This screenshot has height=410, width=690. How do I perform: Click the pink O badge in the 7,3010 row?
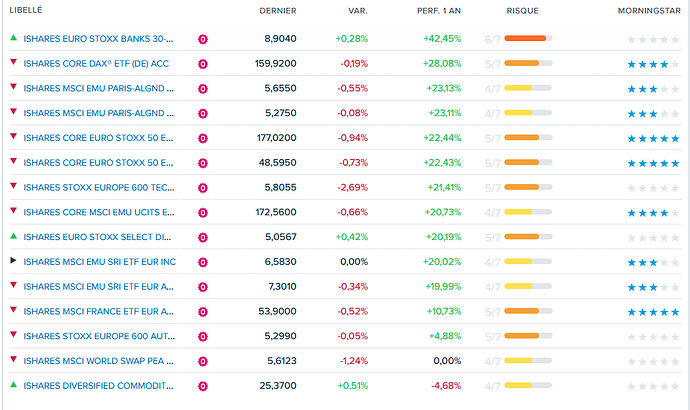202,287
